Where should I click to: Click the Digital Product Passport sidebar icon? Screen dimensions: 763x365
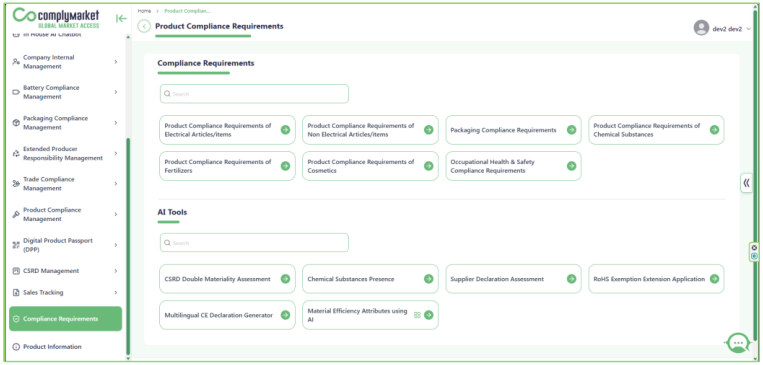pyautogui.click(x=16, y=245)
